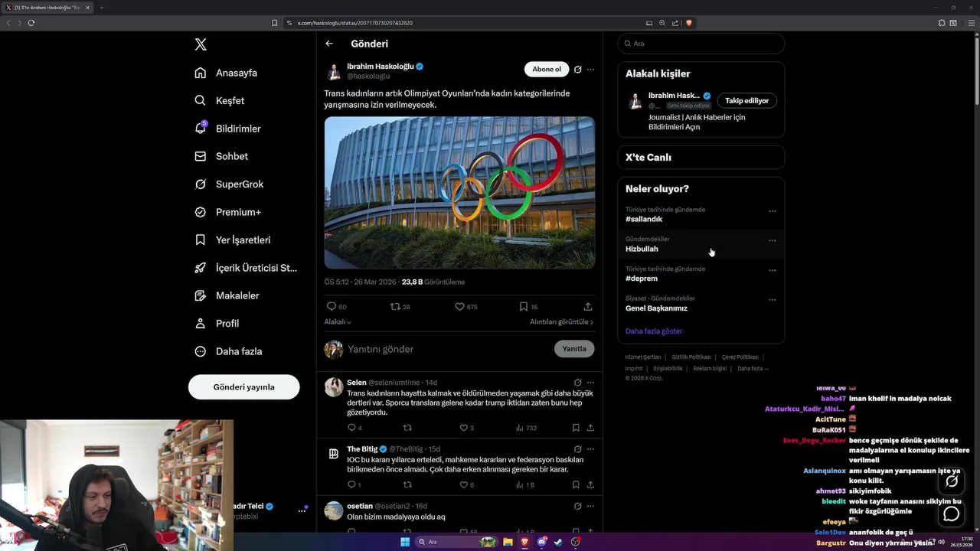This screenshot has height=551, width=980.
Task: Go back with the Gönderi arrow
Action: click(329, 44)
